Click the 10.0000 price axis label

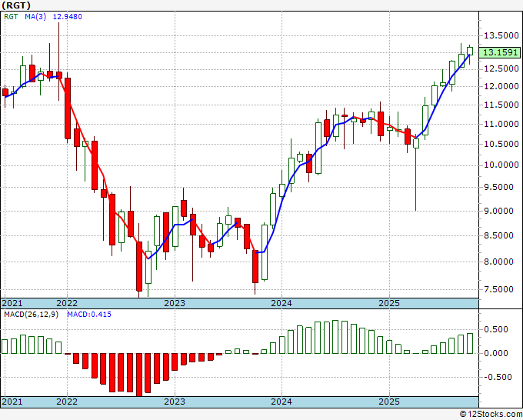tap(501, 165)
